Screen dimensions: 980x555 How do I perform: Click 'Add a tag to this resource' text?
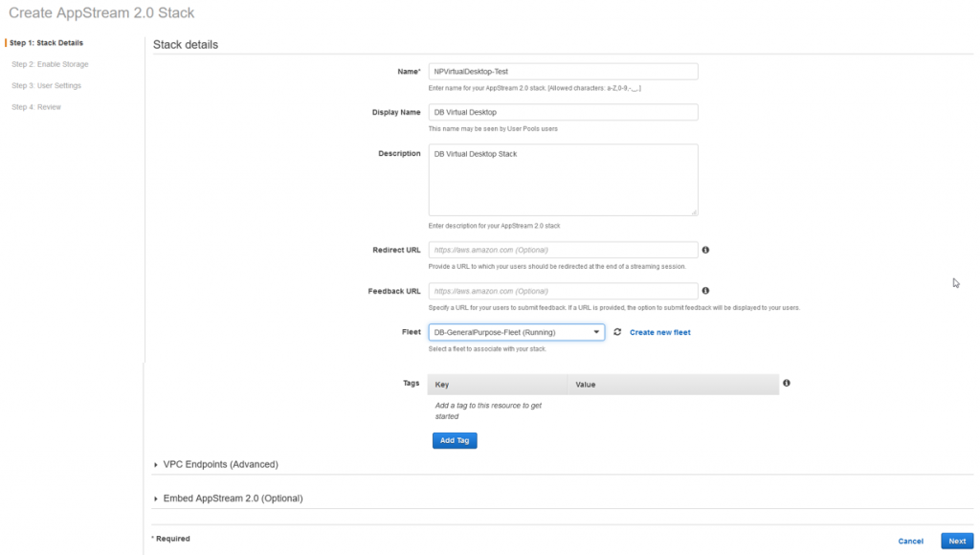pos(488,411)
